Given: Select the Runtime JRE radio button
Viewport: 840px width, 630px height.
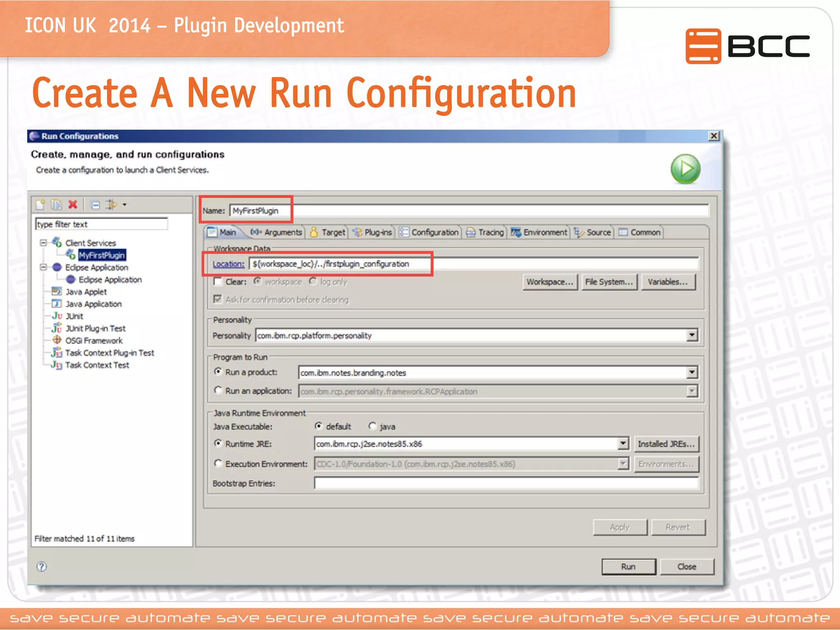Looking at the screenshot, I should (x=218, y=443).
